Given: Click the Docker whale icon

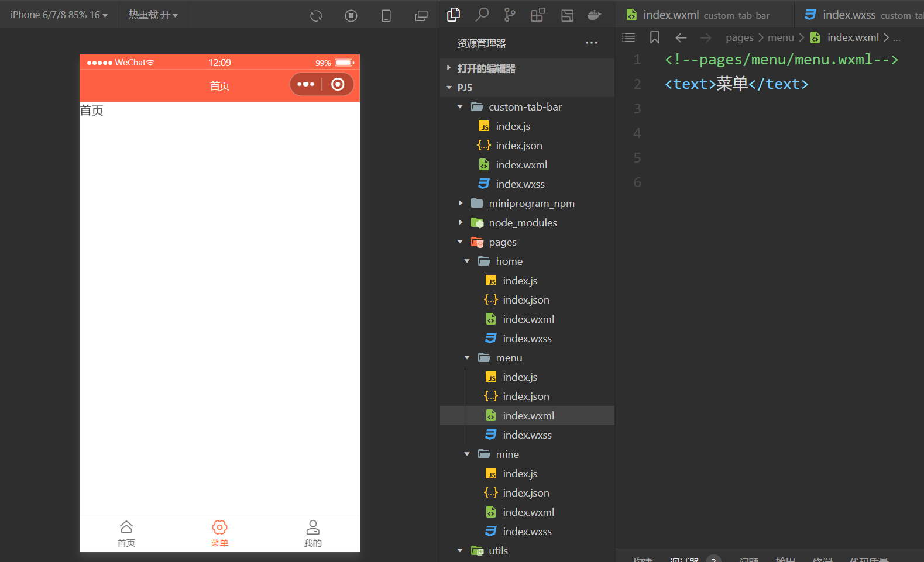Looking at the screenshot, I should [595, 15].
